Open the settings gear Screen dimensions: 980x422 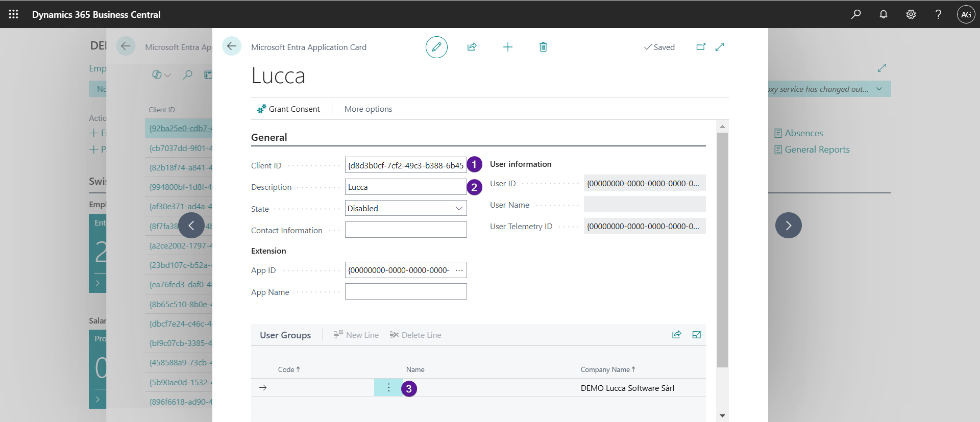[x=911, y=14]
